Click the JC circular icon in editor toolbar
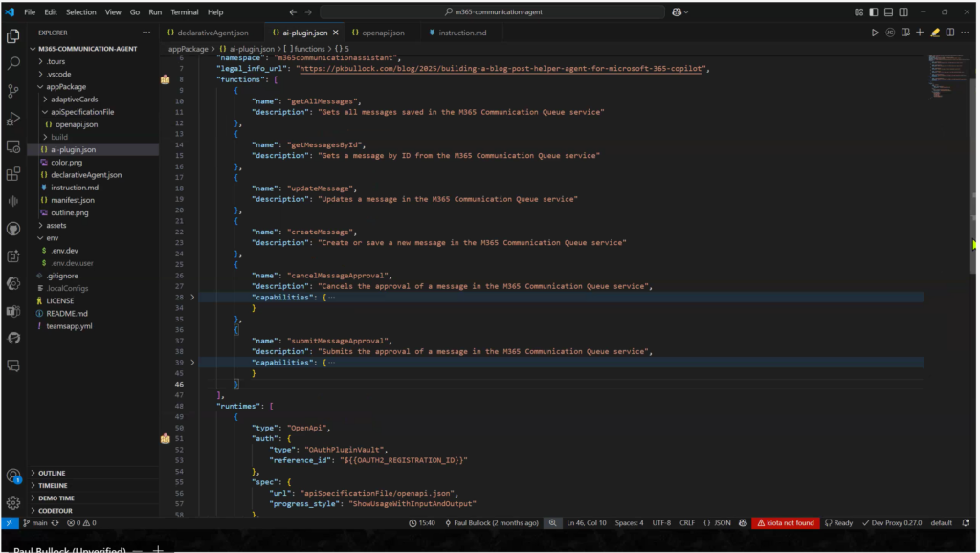980x553 pixels. pyautogui.click(x=890, y=33)
